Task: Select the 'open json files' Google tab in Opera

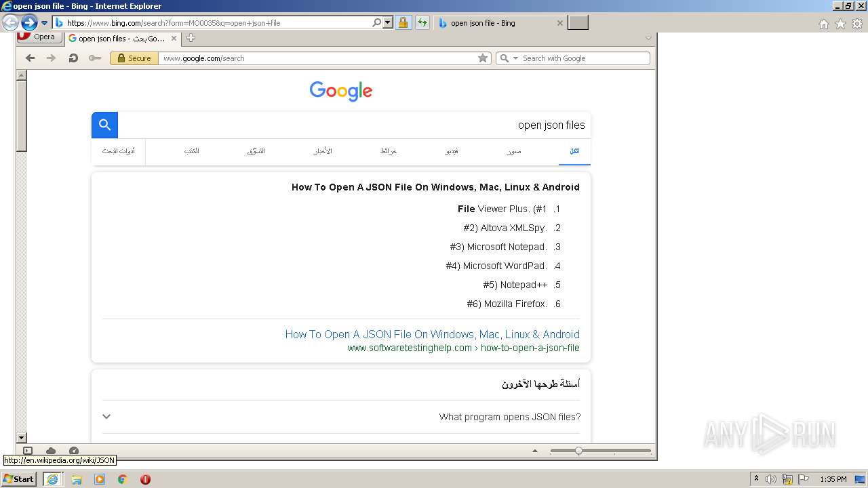Action: click(x=122, y=39)
